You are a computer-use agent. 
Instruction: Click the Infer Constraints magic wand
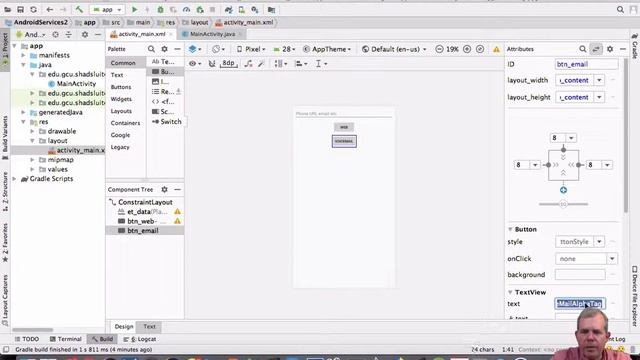[x=261, y=64]
